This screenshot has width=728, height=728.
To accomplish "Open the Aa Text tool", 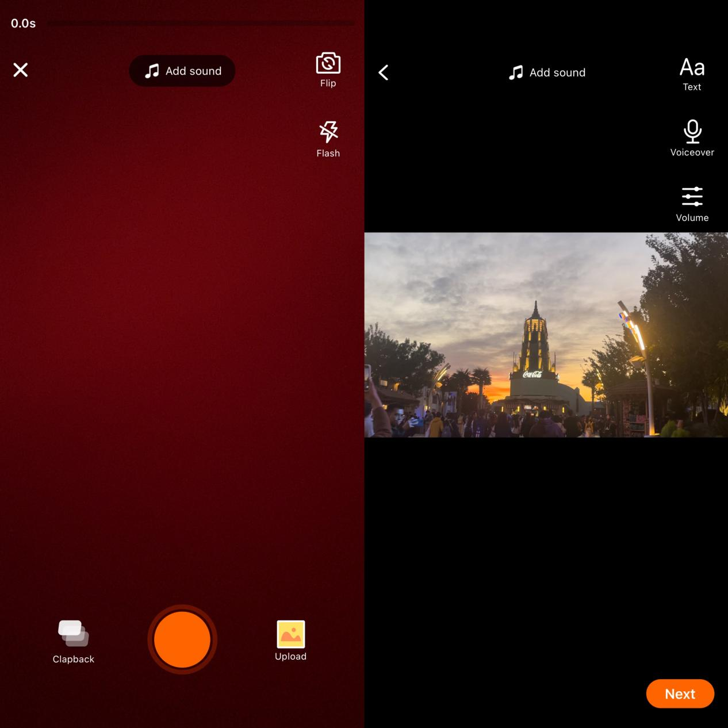I will click(x=692, y=68).
